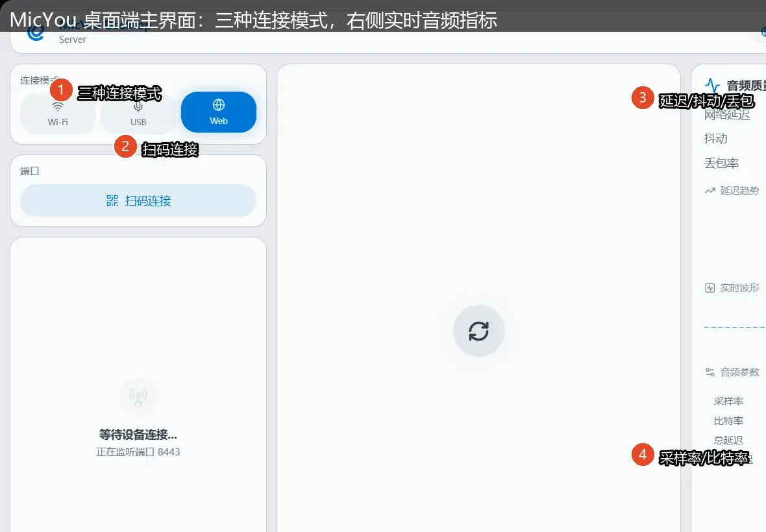Click the 端口 label

(30, 171)
